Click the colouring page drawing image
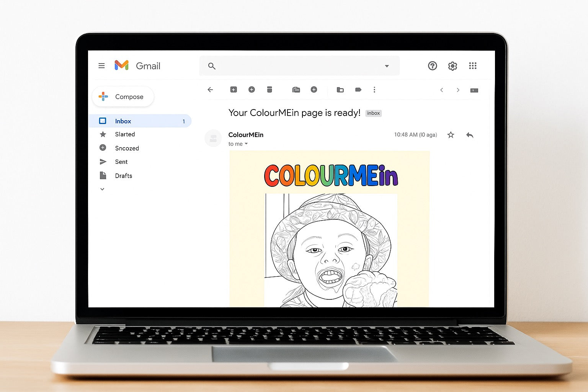588x392 pixels. click(331, 250)
